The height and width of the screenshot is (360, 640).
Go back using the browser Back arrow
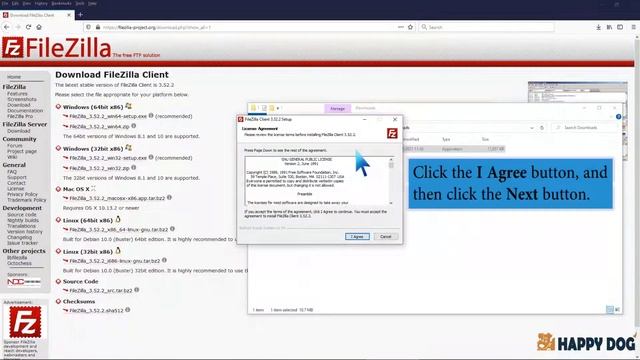click(7, 27)
